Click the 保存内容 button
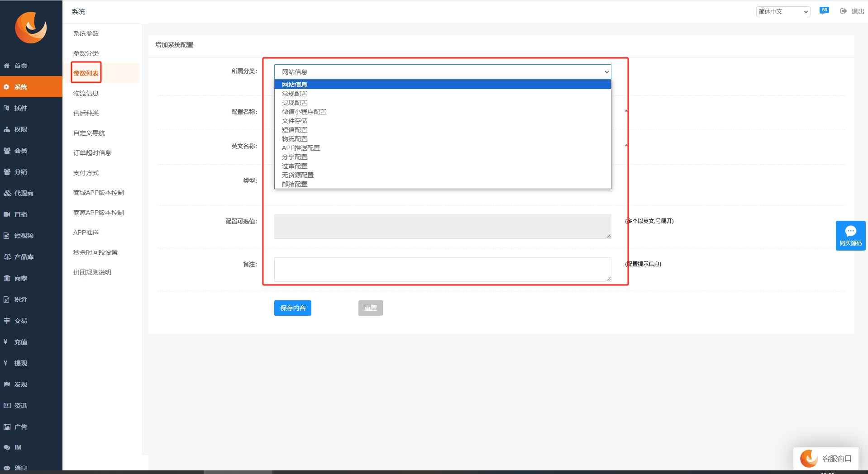Screen dimensions: 868x474 [x=293, y=308]
